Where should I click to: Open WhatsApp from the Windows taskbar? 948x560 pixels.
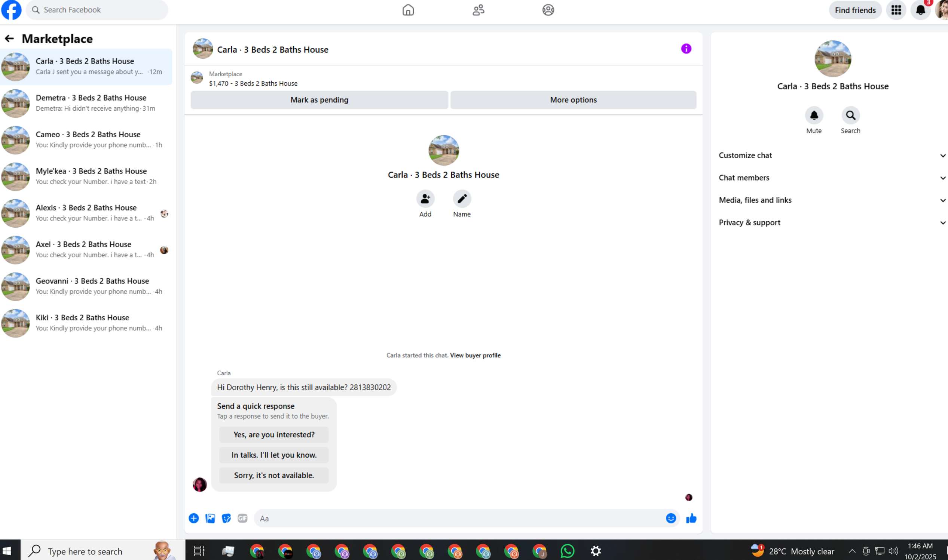(567, 551)
